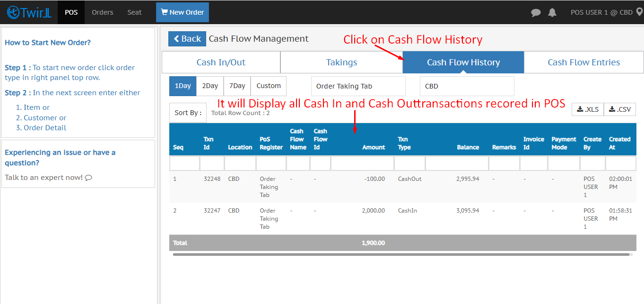The image size is (644, 304).
Task: Open the CBD location dropdown
Action: click(x=467, y=86)
